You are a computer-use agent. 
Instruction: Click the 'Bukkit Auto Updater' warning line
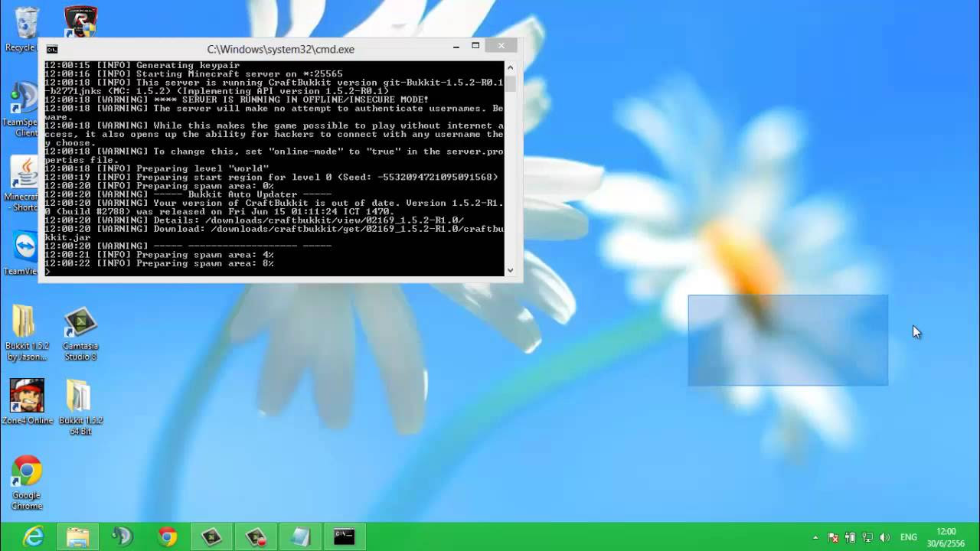[x=188, y=194]
